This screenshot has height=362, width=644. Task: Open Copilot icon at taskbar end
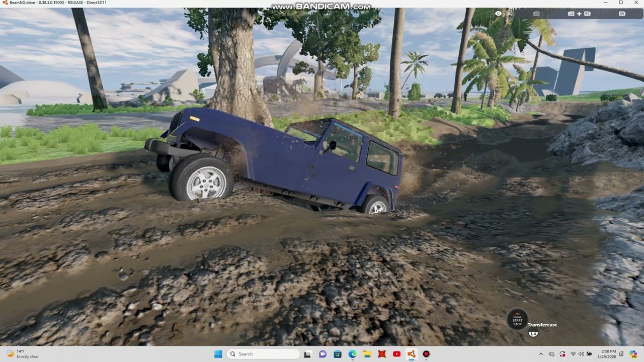tap(634, 354)
